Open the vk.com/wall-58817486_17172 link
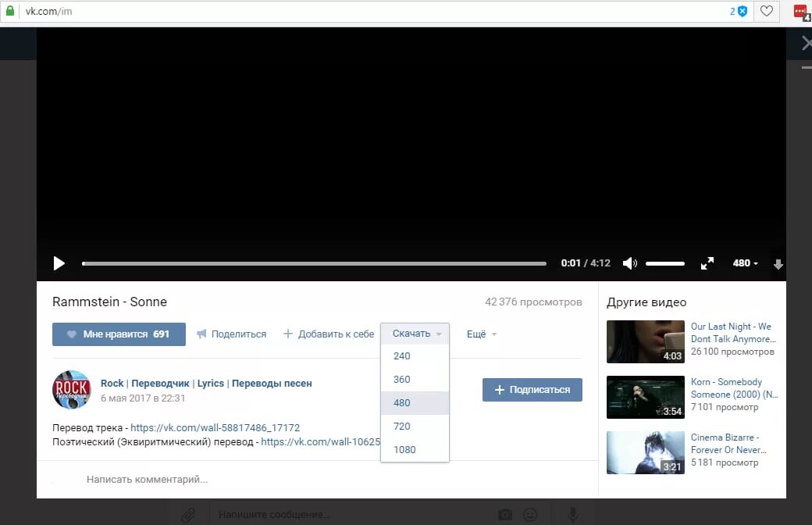 [x=215, y=427]
